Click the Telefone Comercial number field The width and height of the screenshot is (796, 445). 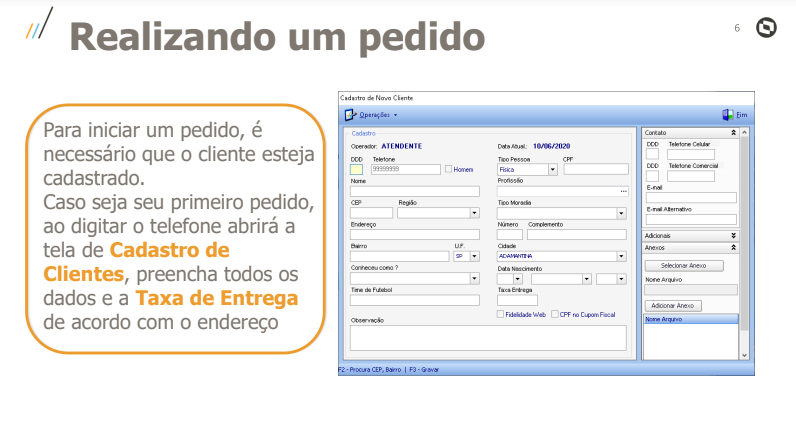[691, 176]
